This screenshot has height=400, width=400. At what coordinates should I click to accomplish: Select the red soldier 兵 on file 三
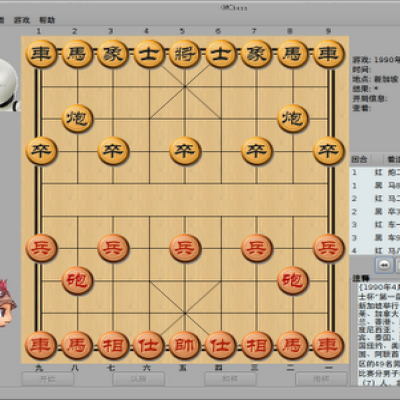point(257,248)
